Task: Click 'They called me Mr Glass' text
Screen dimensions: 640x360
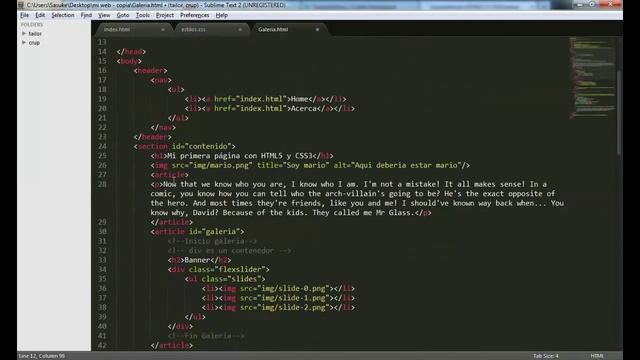Action: (363, 213)
